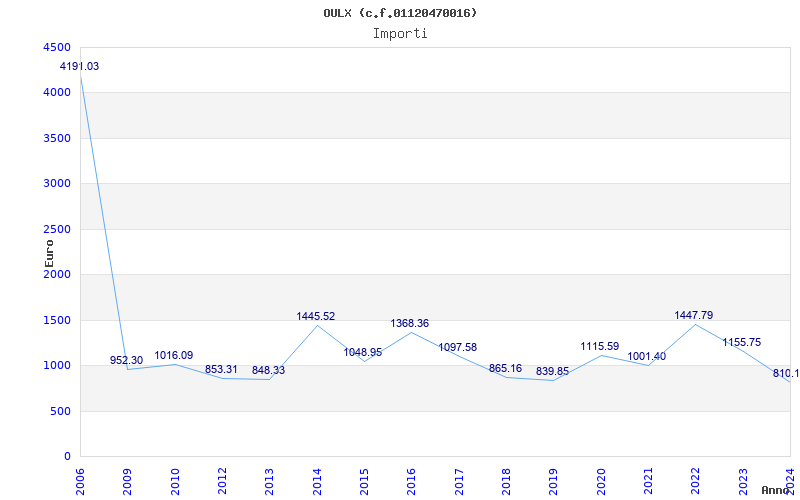Click x-axis year 2016

(411, 482)
